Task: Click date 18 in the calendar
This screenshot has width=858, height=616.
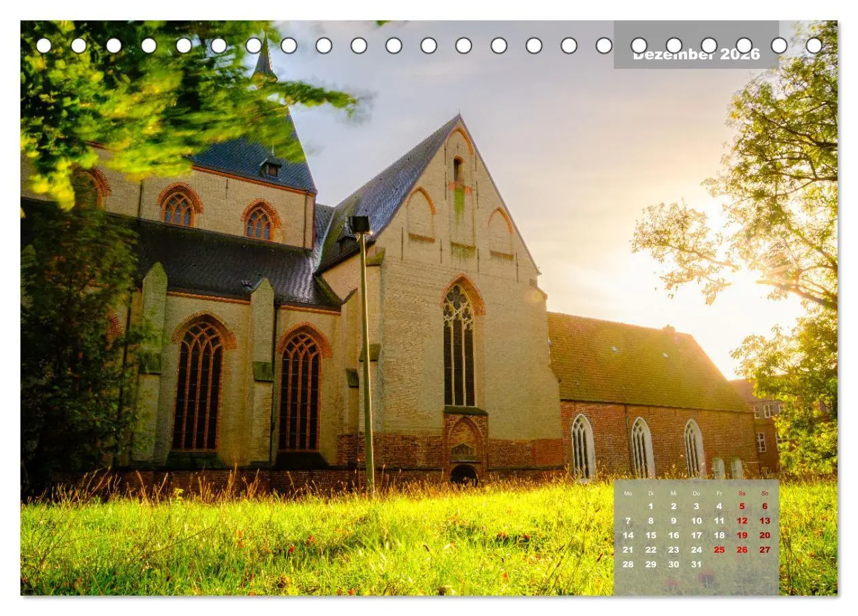Action: pos(719,535)
